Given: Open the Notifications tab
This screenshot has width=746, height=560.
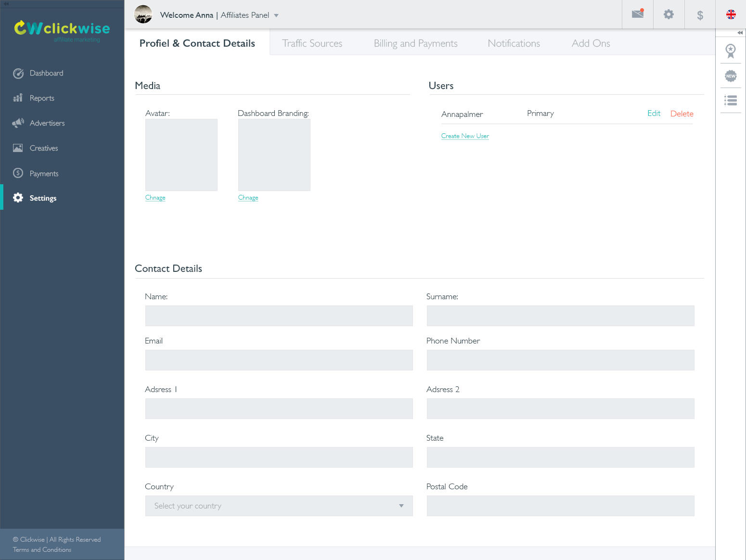Looking at the screenshot, I should (x=514, y=43).
